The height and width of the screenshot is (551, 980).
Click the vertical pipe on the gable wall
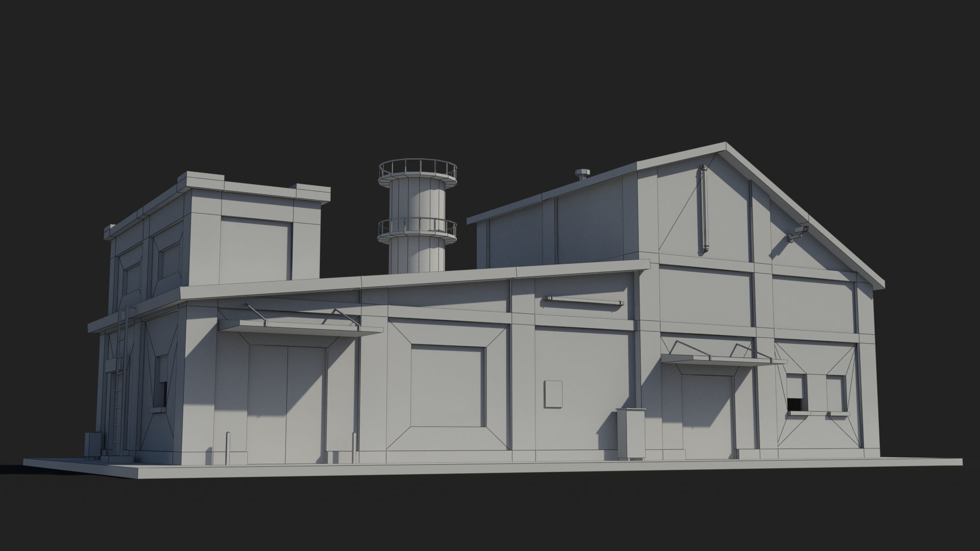click(x=704, y=209)
